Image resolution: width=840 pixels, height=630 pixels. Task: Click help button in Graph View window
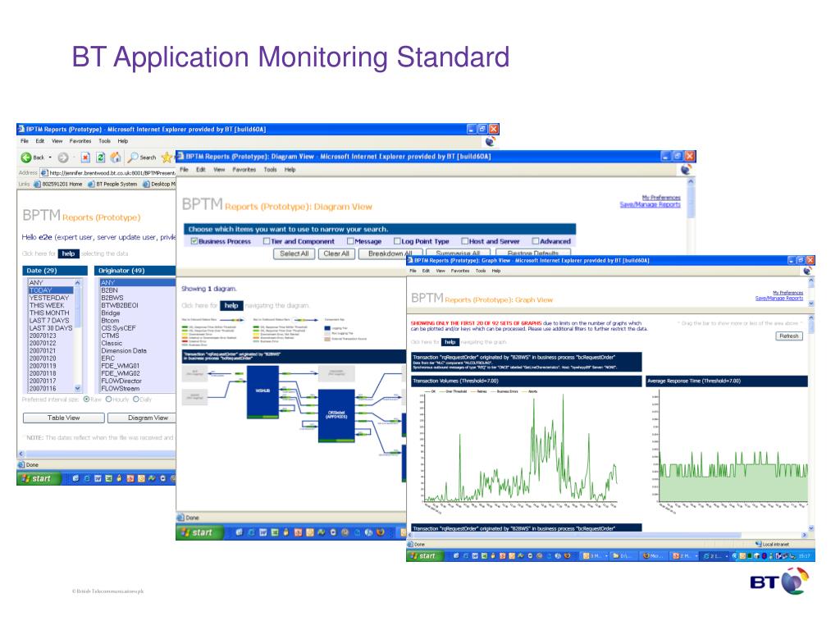tap(450, 342)
